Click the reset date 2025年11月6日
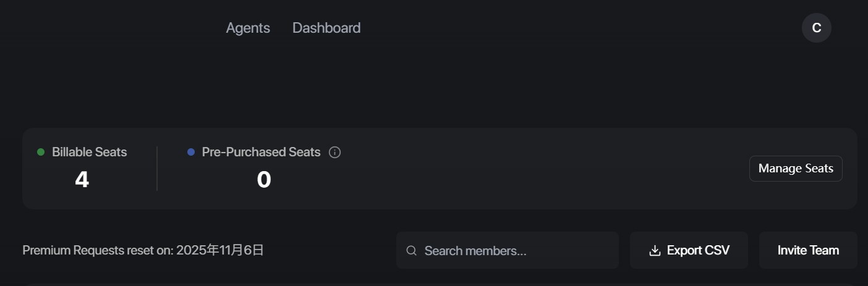 (x=220, y=250)
